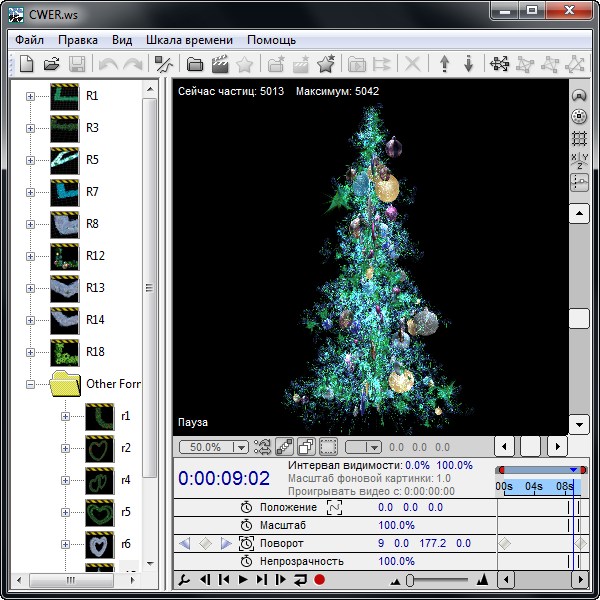600x600 pixels.
Task: Toggle the stopwatch for Масштаб
Action: [246, 526]
